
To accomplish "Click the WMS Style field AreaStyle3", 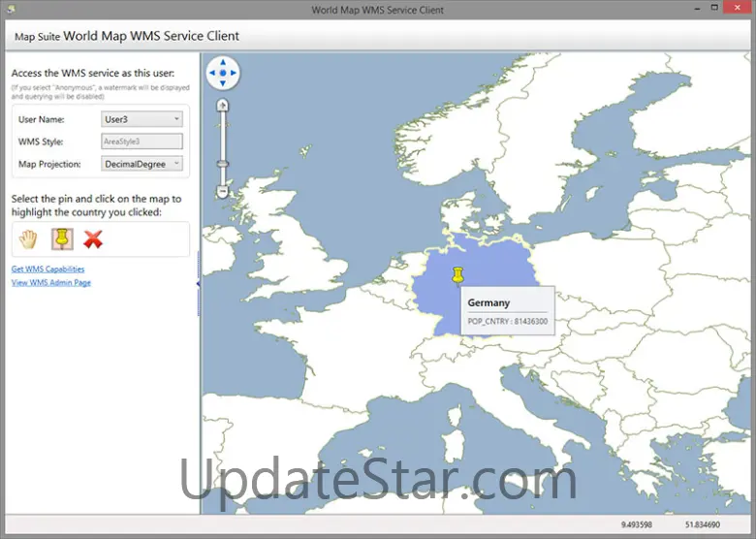I will pyautogui.click(x=142, y=142).
